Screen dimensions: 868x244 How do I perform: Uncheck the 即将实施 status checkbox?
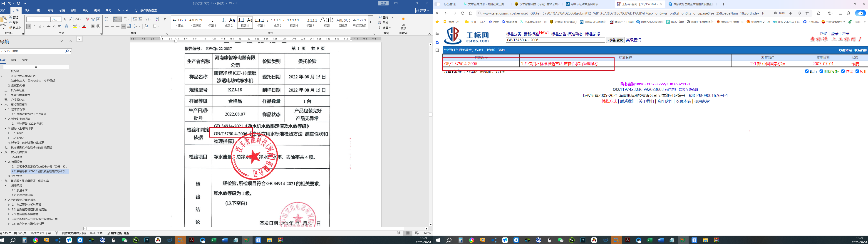(x=821, y=71)
